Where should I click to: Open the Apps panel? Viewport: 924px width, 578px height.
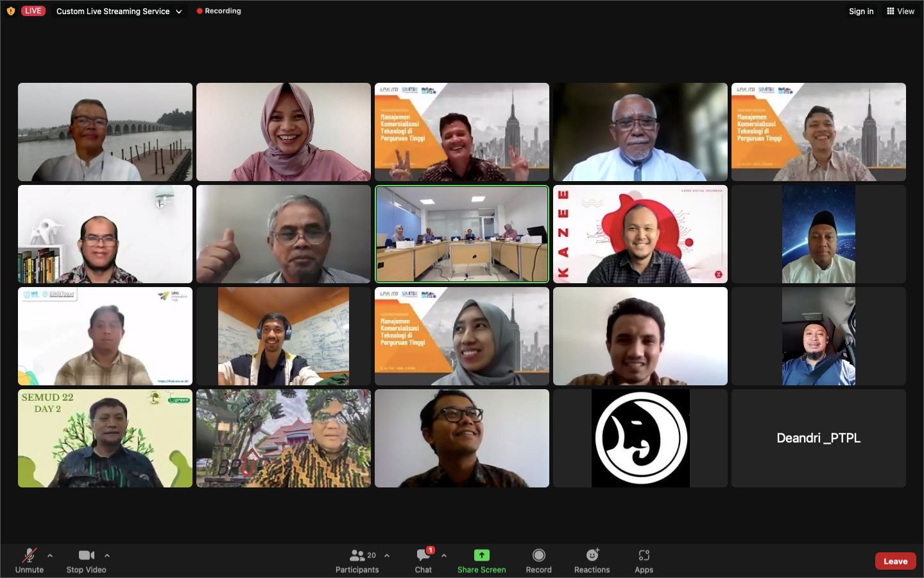pos(644,560)
